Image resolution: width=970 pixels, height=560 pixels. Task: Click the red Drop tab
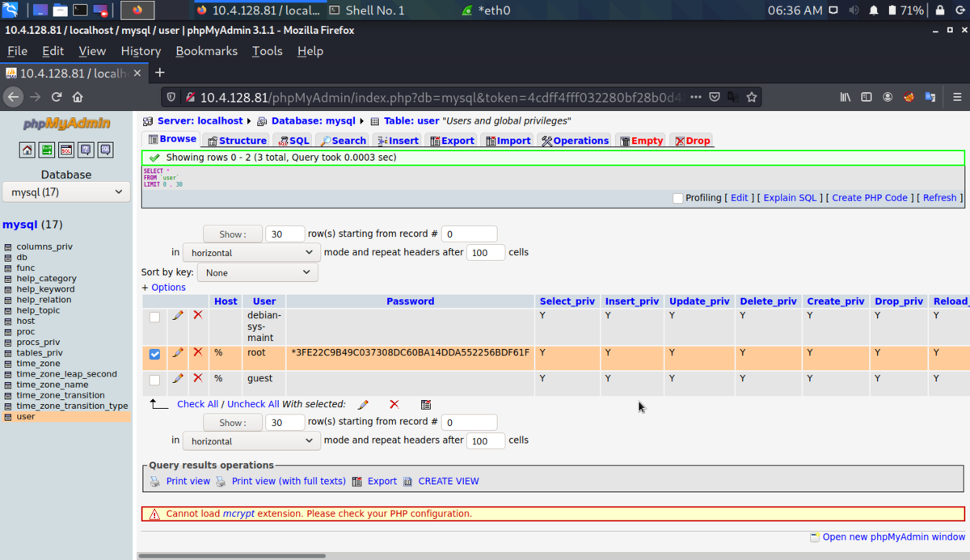pos(692,141)
